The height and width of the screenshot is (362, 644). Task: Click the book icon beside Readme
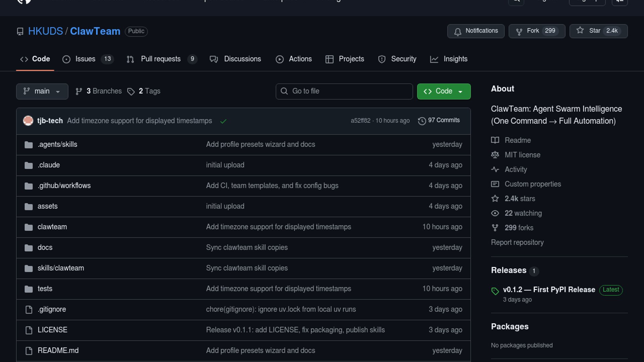click(495, 140)
